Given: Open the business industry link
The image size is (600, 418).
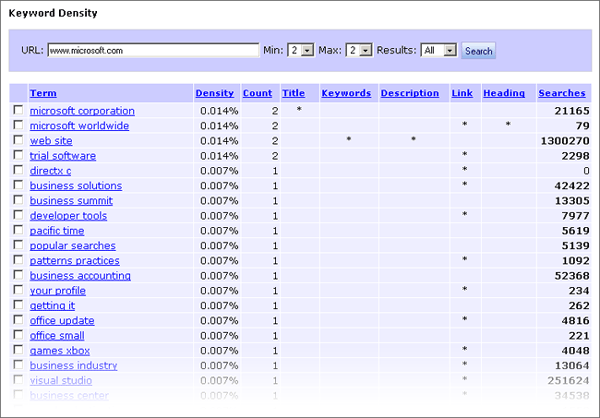Looking at the screenshot, I should coord(73,366).
